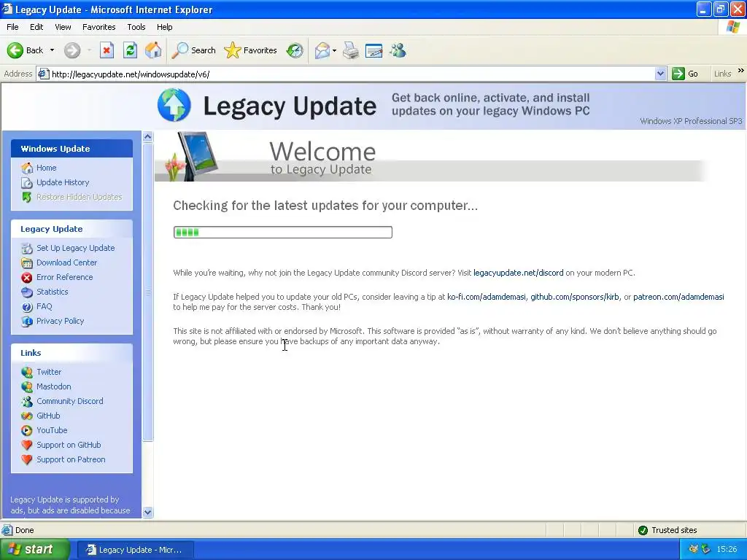Click the Statistics icon in sidebar
The image size is (747, 560).
27,292
